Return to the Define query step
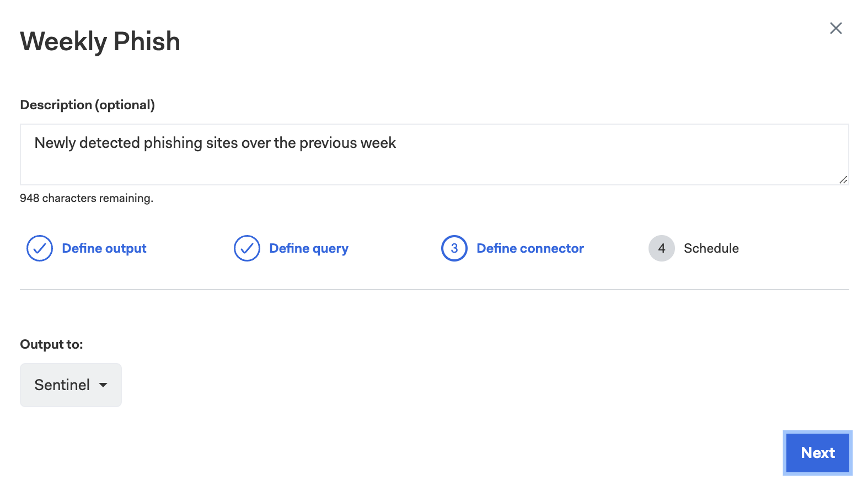This screenshot has width=868, height=480. tap(309, 248)
